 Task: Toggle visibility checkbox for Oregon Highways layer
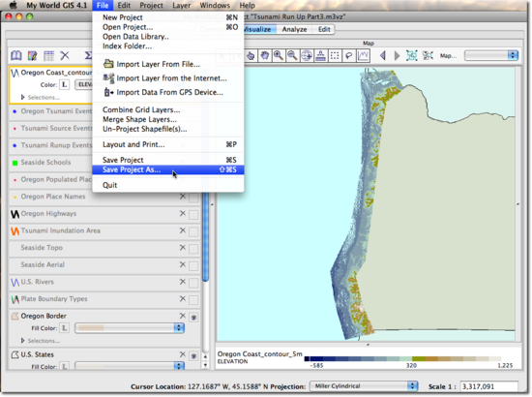click(193, 215)
